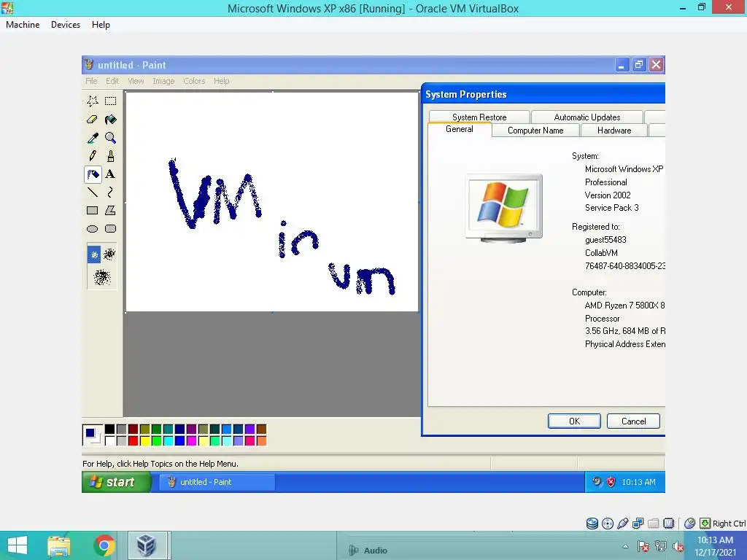747x560 pixels.
Task: Switch to the System Restore tab
Action: [x=479, y=117]
